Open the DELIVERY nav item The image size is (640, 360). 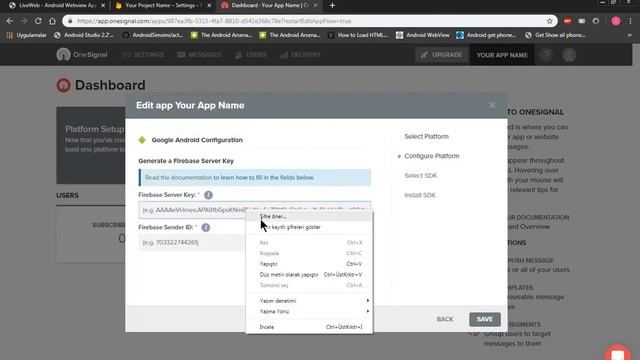[300, 55]
